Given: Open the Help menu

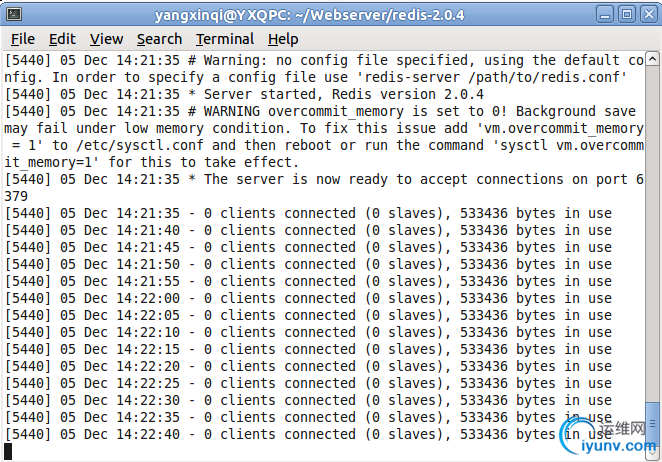Looking at the screenshot, I should coord(283,39).
